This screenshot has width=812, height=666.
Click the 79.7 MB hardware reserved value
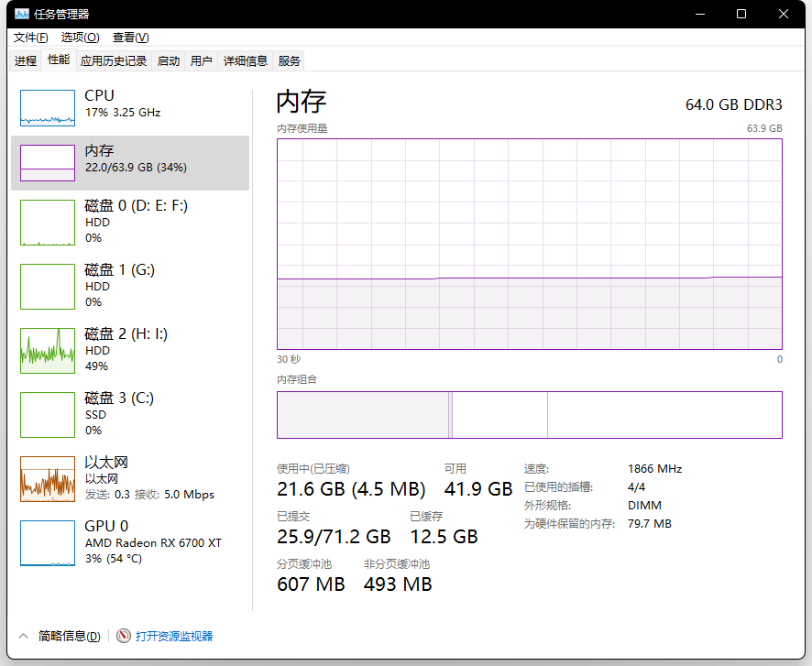650,524
